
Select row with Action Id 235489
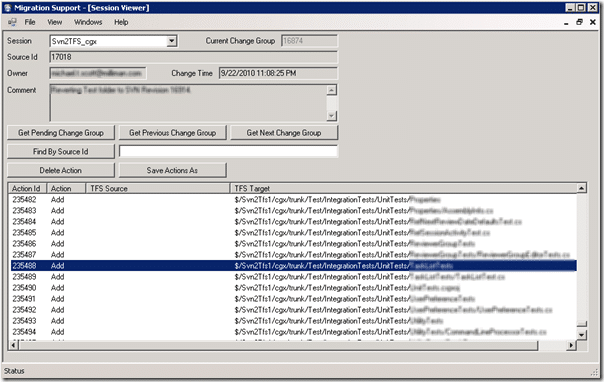(x=293, y=277)
